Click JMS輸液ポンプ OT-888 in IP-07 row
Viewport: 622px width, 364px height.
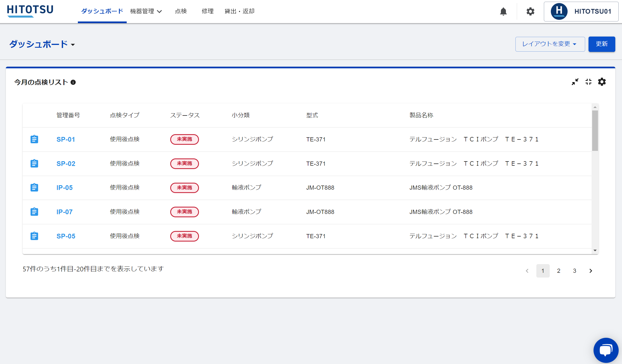441,212
